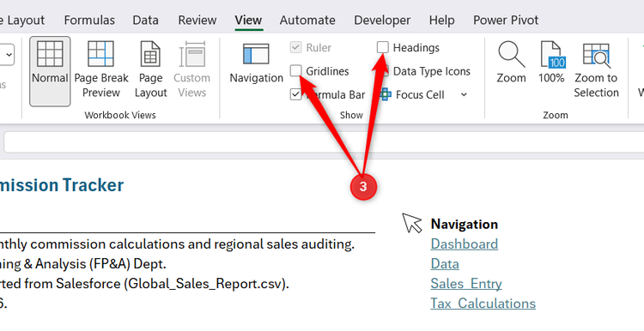Click Zoom to Selection
This screenshot has height=331, width=644.
pyautogui.click(x=597, y=69)
